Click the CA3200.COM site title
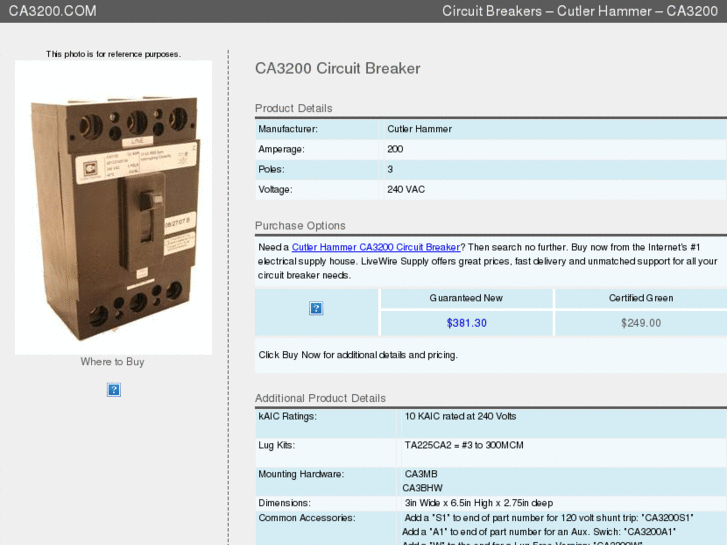 (52, 11)
